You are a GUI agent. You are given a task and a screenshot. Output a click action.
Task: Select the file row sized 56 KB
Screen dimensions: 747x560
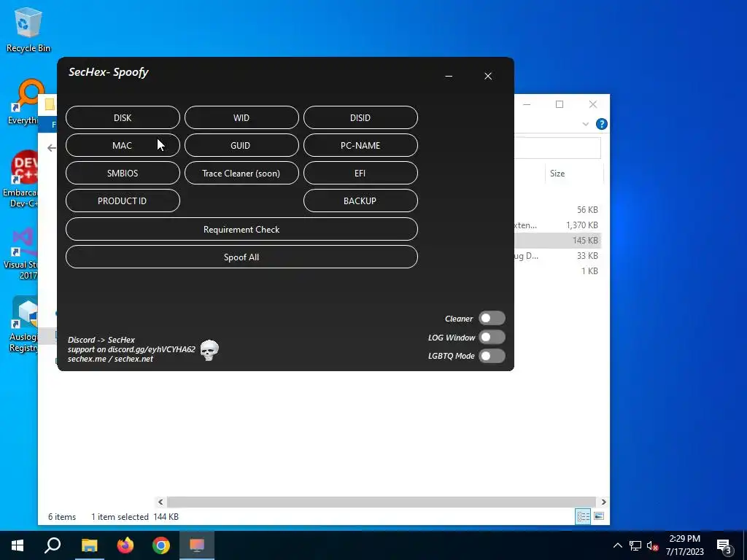click(x=558, y=209)
